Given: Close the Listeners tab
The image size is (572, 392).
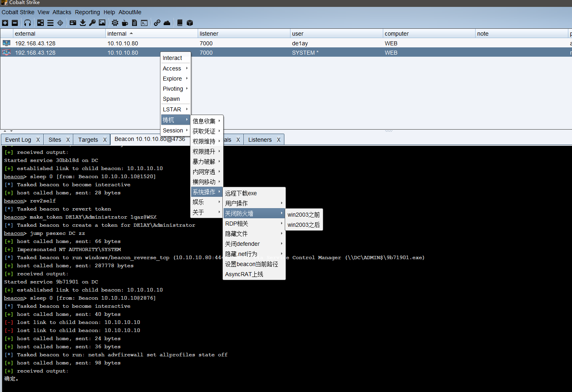Looking at the screenshot, I should coord(279,140).
